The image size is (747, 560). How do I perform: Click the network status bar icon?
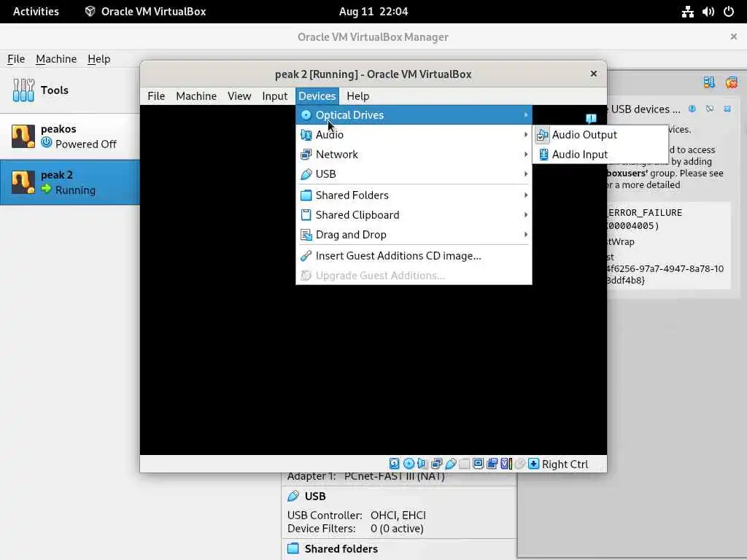pos(436,464)
